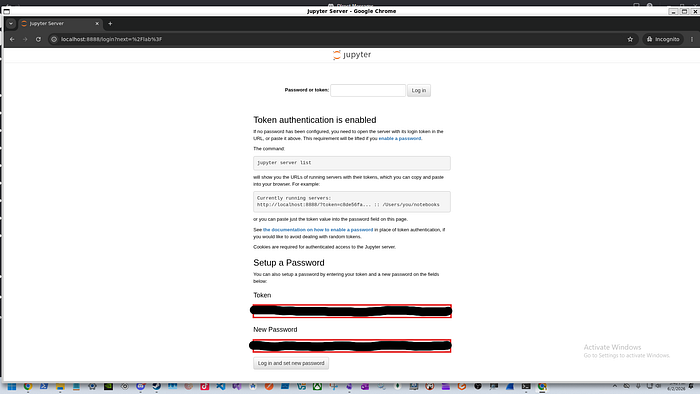This screenshot has width=700, height=394.
Task: Click the Log in button
Action: 419,91
